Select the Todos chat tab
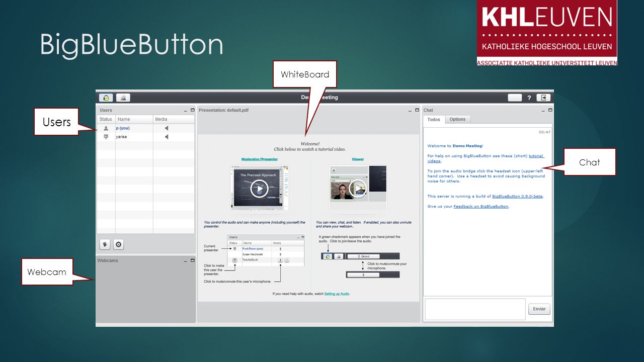 [434, 119]
